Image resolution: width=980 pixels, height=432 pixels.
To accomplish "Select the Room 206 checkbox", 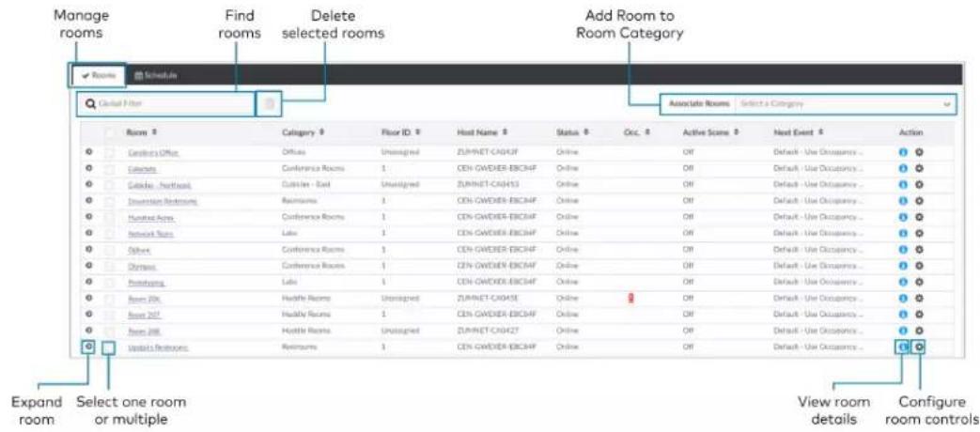I will pos(109,299).
